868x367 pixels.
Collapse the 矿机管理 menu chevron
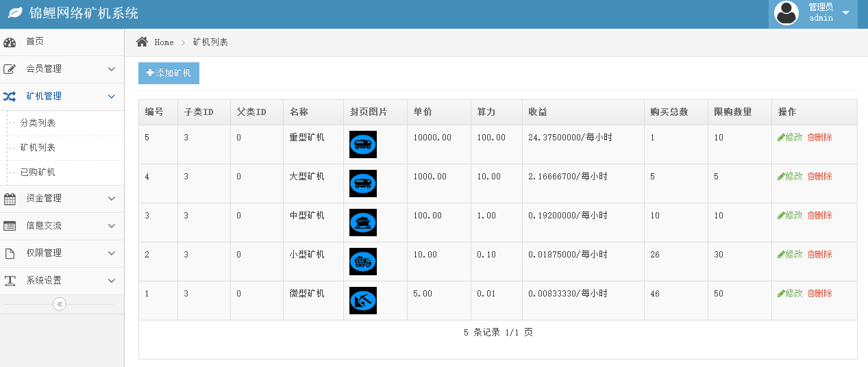112,97
